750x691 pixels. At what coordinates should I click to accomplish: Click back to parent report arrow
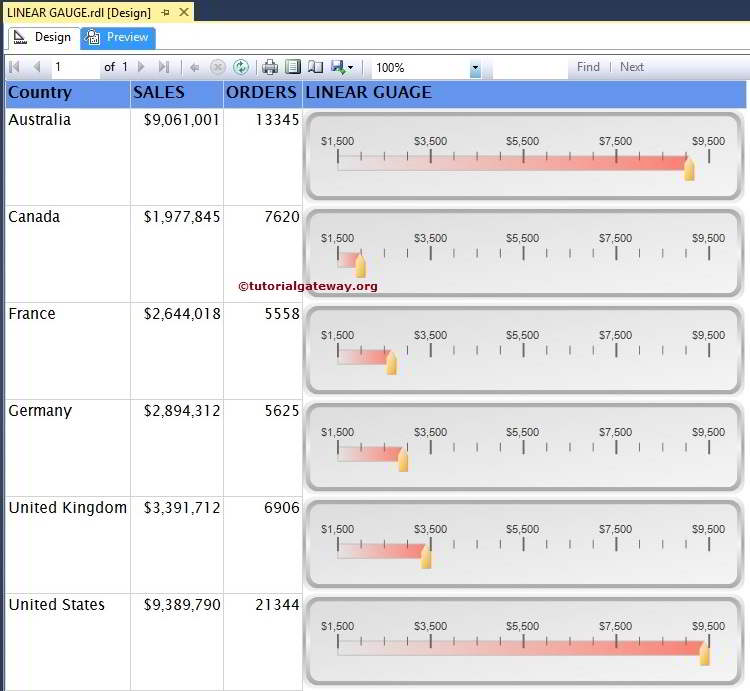click(194, 67)
